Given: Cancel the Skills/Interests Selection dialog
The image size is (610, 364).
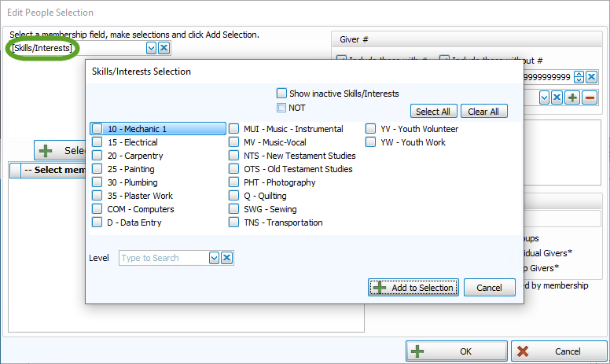Looking at the screenshot, I should pyautogui.click(x=489, y=288).
